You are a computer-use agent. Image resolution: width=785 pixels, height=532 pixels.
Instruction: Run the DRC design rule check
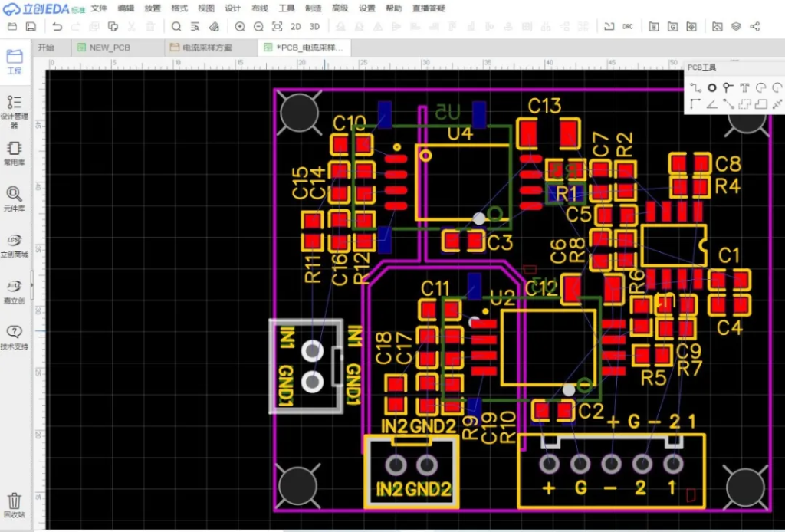628,26
